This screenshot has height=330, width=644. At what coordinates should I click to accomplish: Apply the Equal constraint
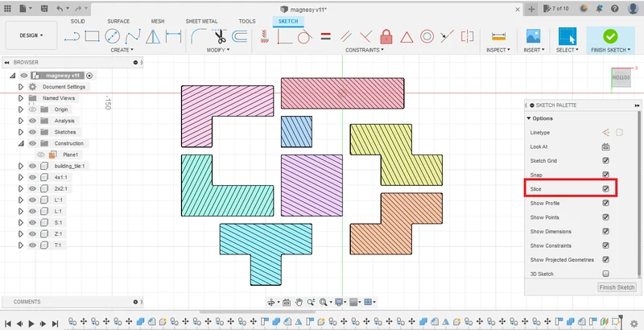(326, 36)
